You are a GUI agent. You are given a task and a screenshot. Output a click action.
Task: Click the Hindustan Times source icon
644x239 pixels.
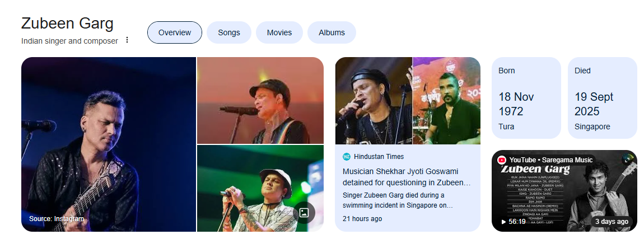click(347, 157)
